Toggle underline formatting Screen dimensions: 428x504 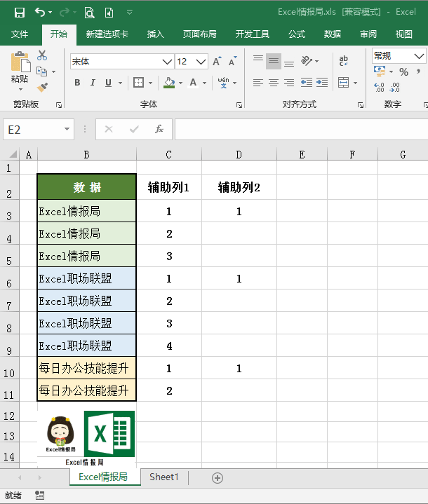pos(109,83)
